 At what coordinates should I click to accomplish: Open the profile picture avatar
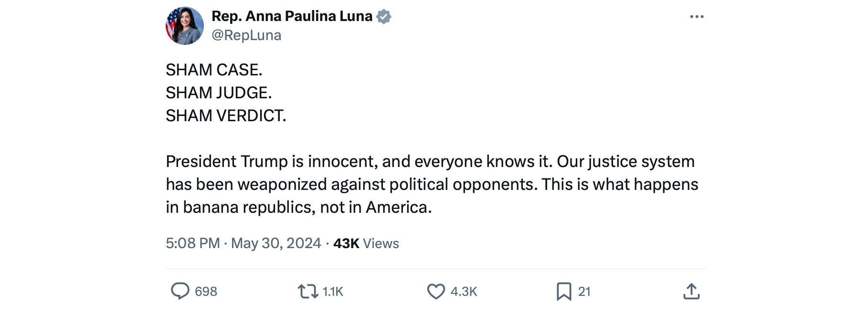click(185, 26)
